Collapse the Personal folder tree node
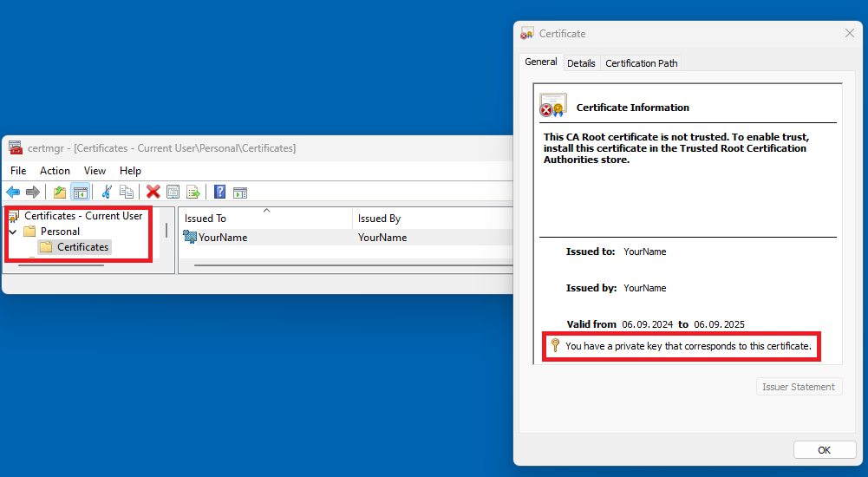 [x=13, y=232]
